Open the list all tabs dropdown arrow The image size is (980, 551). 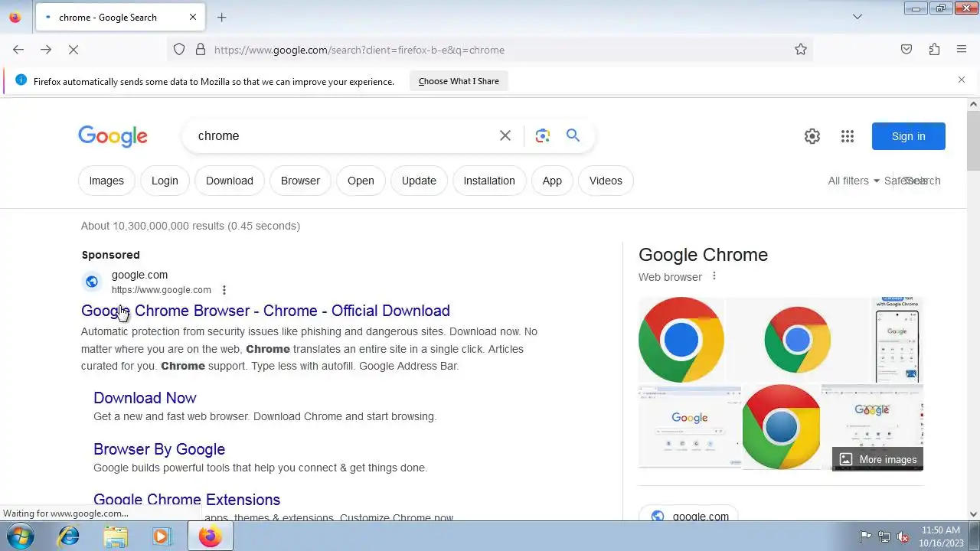pos(857,17)
